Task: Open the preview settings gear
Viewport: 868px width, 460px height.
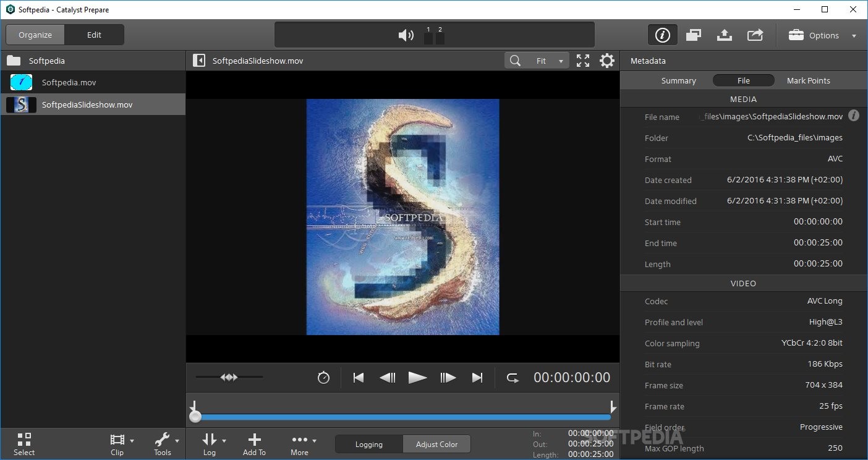Action: [x=607, y=61]
